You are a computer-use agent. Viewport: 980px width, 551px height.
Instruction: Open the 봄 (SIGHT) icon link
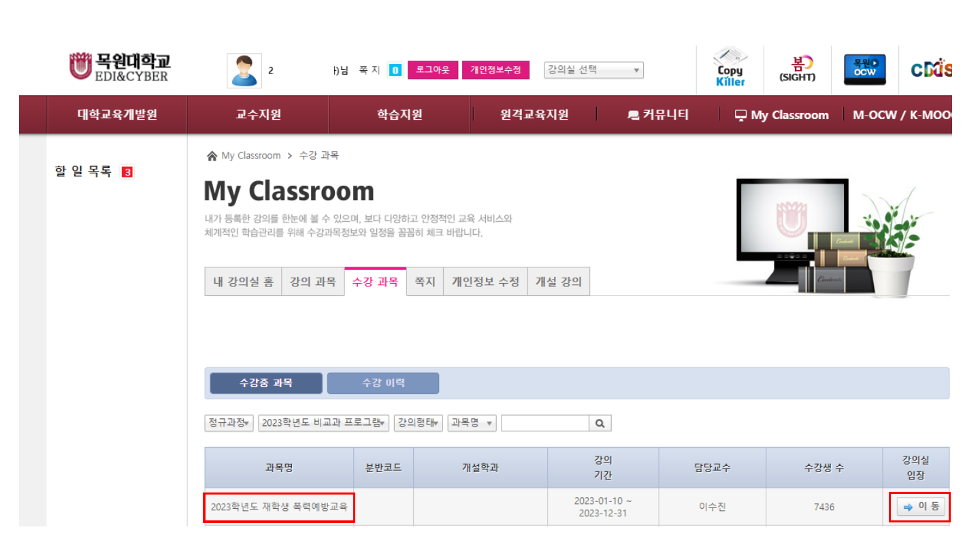(797, 69)
